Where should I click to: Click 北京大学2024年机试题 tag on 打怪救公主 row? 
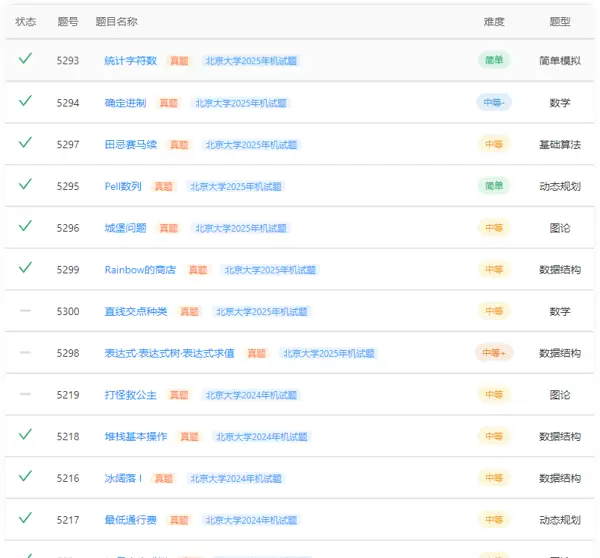click(x=251, y=395)
